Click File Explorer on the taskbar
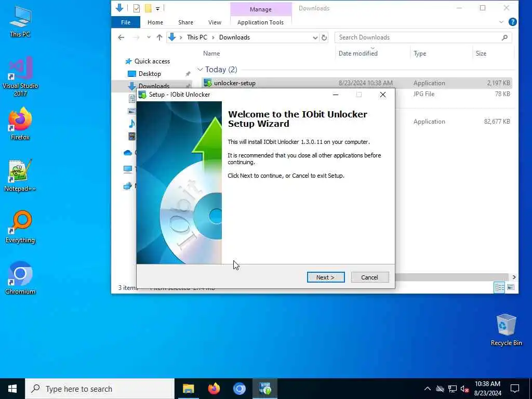This screenshot has height=399, width=532. (x=188, y=389)
